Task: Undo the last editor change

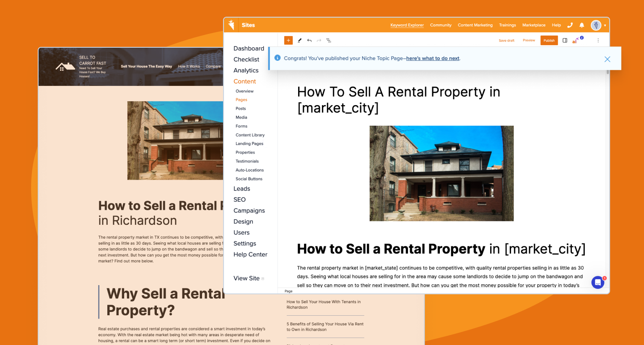Action: (309, 41)
